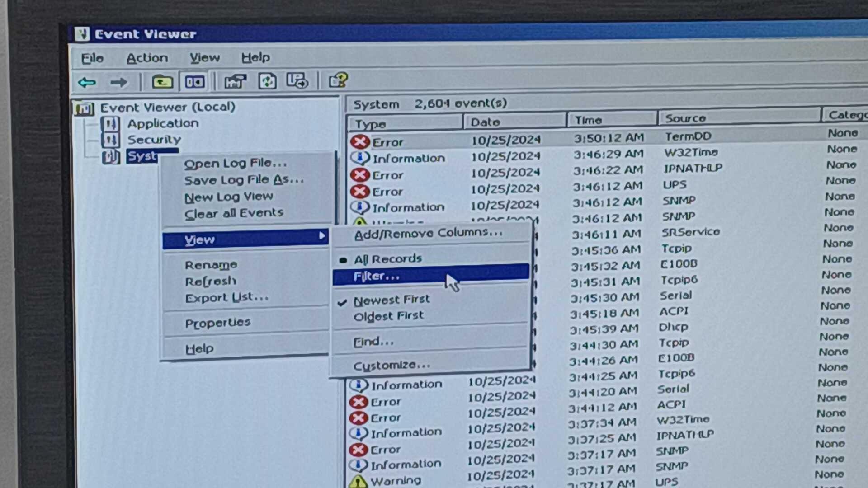This screenshot has height=488, width=868.
Task: Click the Tcpip source at 3:45:36 AM
Action: pos(676,249)
